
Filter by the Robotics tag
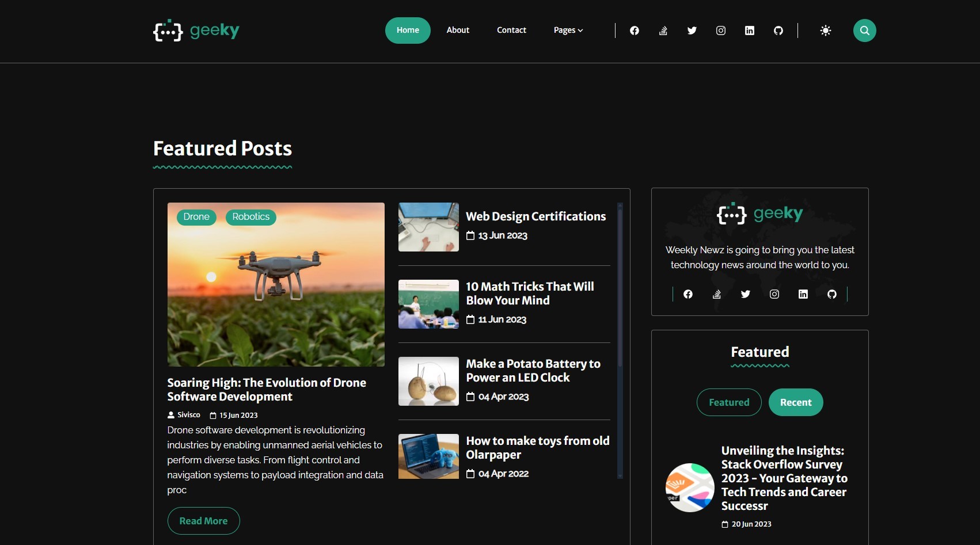(250, 217)
